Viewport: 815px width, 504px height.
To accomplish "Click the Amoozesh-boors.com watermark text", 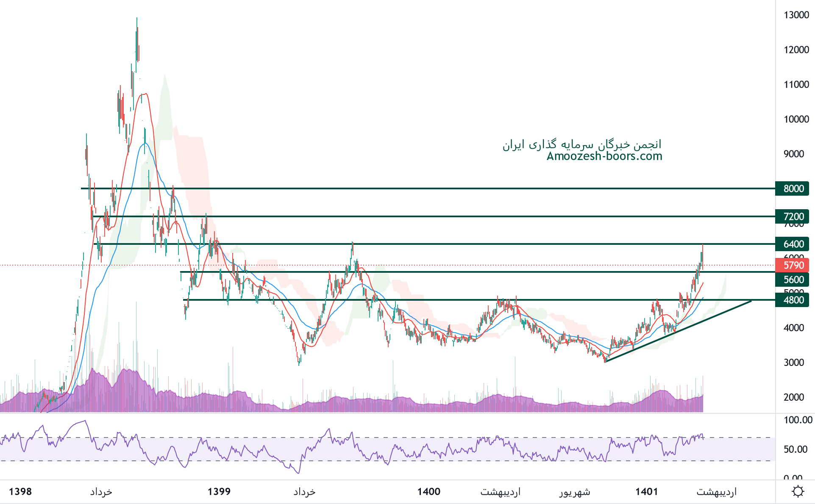I will pos(604,156).
